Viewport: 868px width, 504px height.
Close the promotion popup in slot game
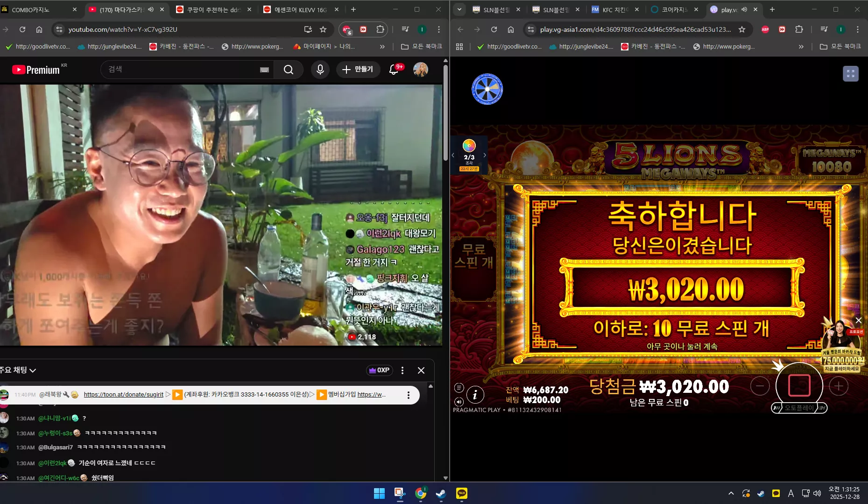[858, 320]
